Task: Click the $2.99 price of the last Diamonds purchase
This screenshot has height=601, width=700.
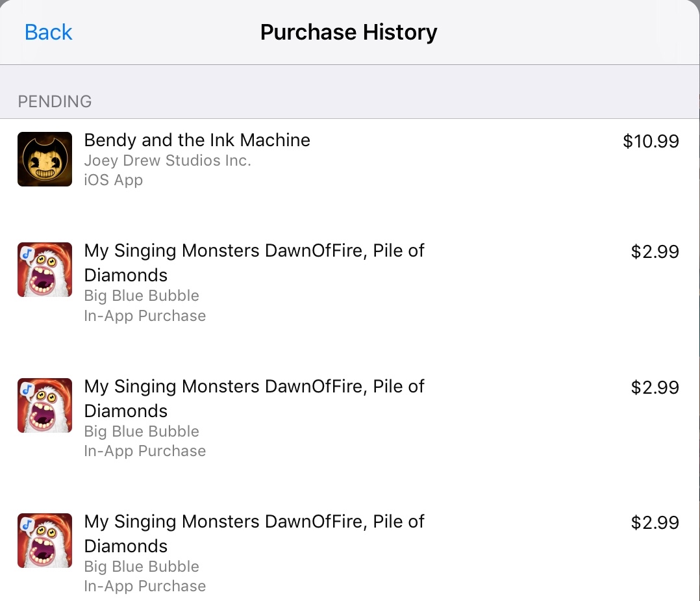Action: (x=655, y=523)
